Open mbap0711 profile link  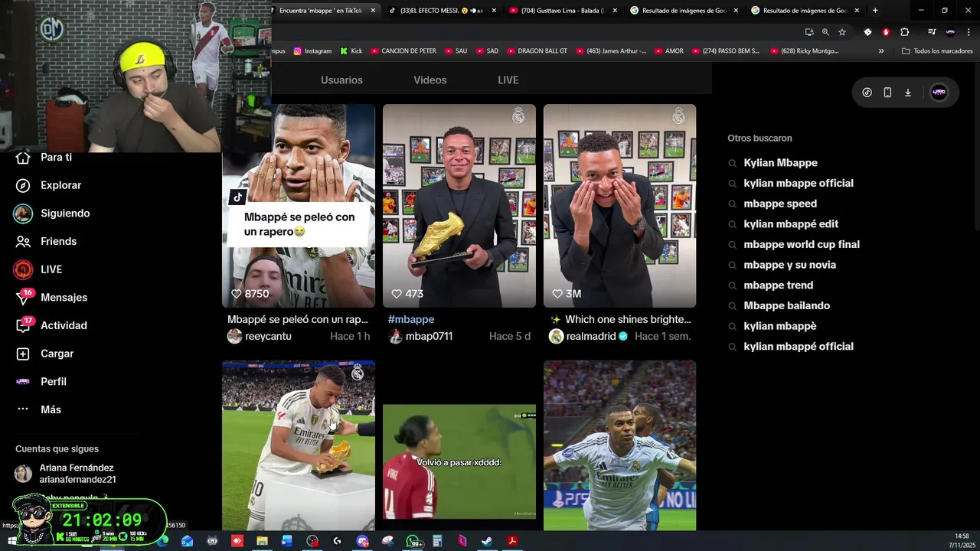429,336
